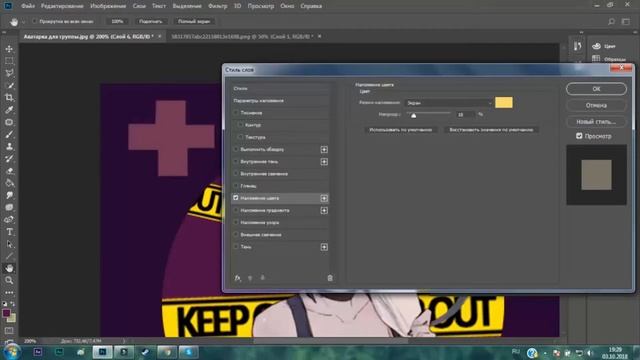Viewport: 640px width, 360px height.
Task: Enable the Внутренняя тень checkbox
Action: [236, 162]
